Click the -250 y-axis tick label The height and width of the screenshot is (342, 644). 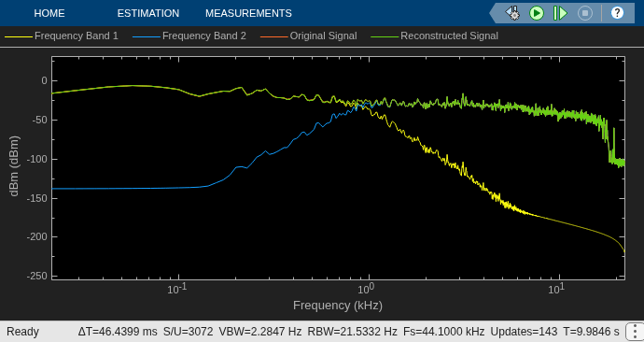[36, 277]
